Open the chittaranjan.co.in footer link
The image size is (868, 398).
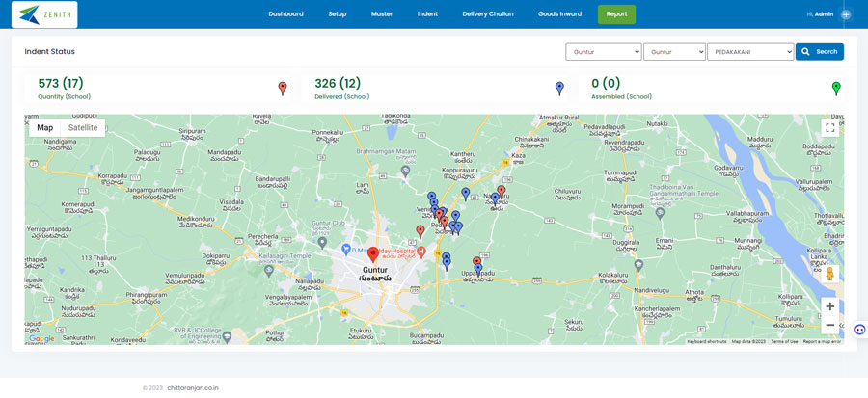pos(193,388)
